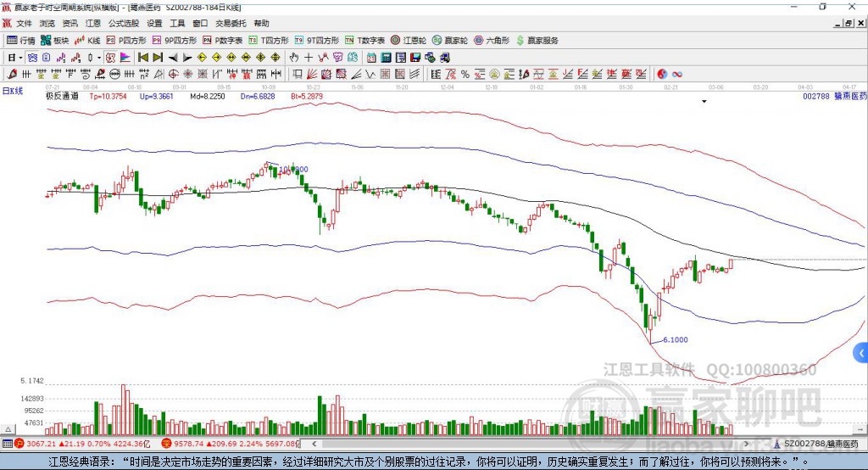
Task: Select the hand pan tool
Action: point(293,58)
